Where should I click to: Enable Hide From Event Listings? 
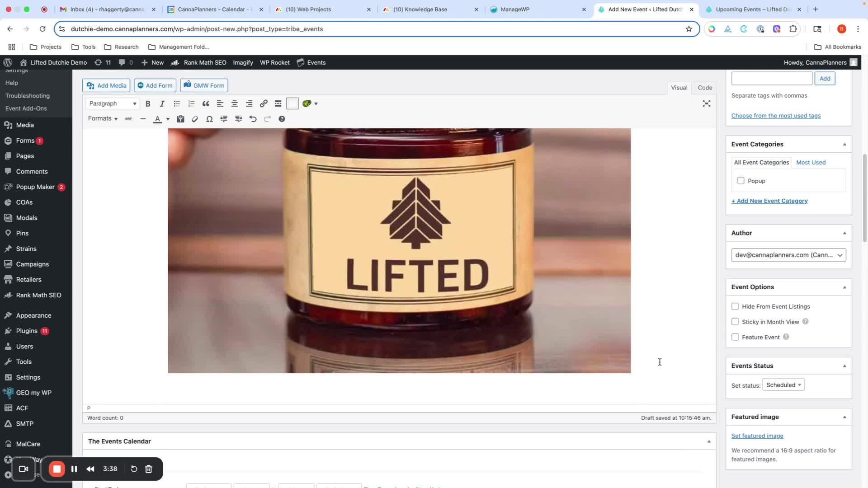coord(735,306)
